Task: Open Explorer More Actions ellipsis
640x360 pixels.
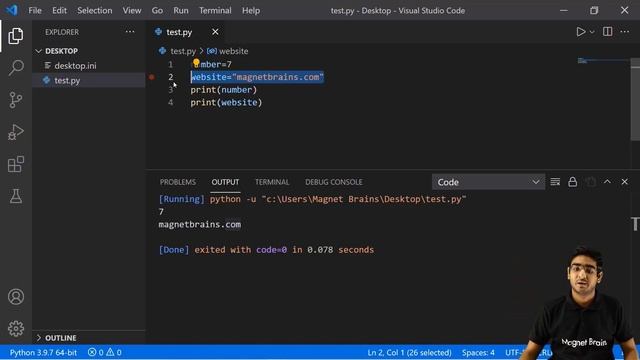Action: 130,32
